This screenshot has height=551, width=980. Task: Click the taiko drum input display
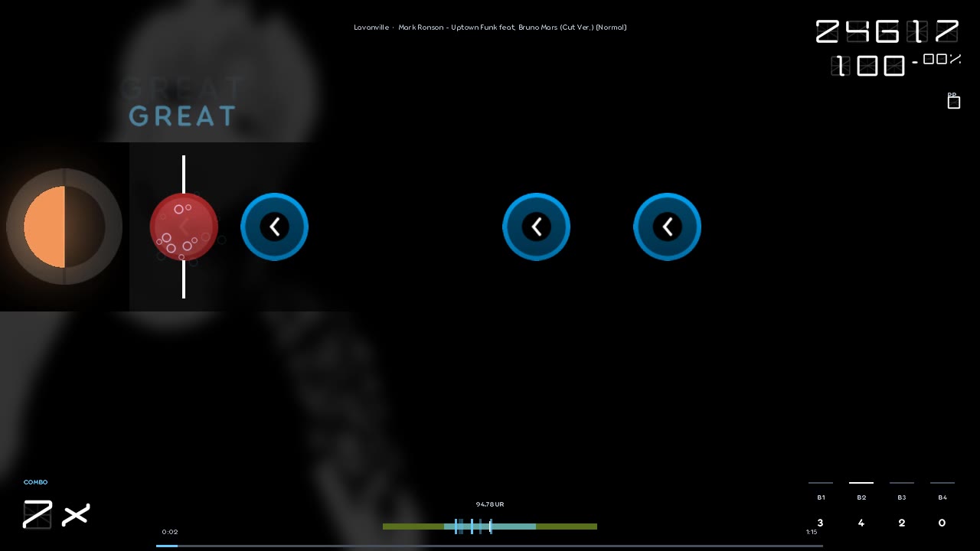coord(64,227)
